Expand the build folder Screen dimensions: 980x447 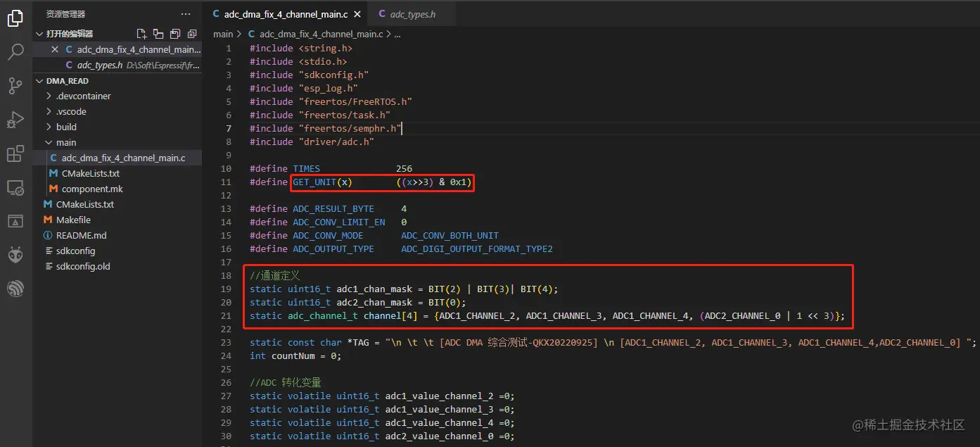[x=66, y=127]
